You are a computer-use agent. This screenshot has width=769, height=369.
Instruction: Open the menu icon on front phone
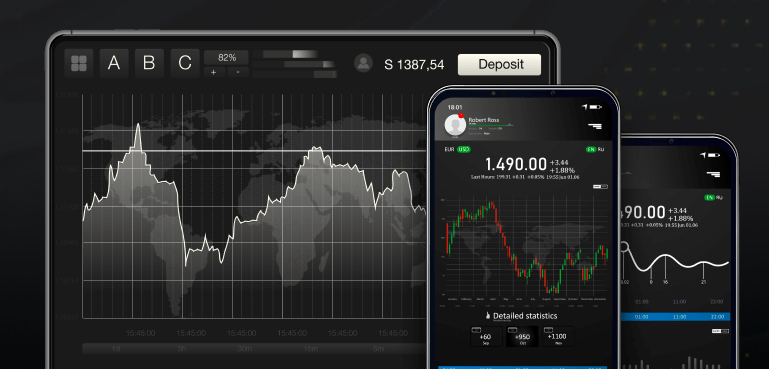[x=595, y=126]
